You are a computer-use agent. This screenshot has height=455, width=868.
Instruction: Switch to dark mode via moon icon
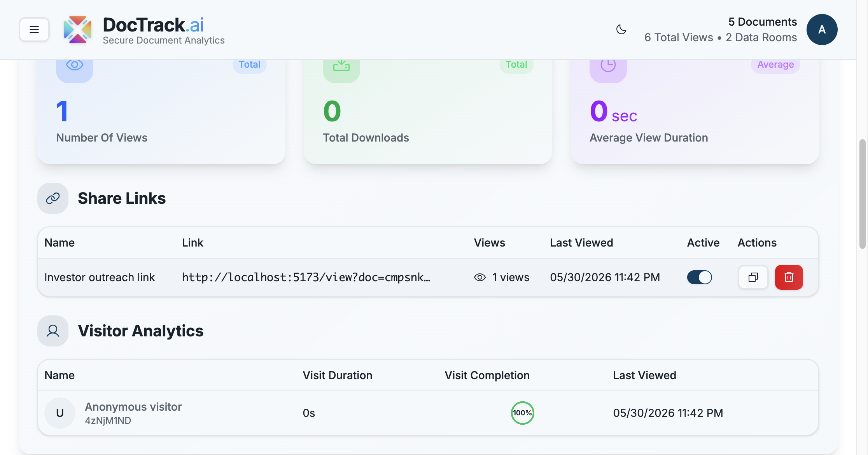[621, 30]
